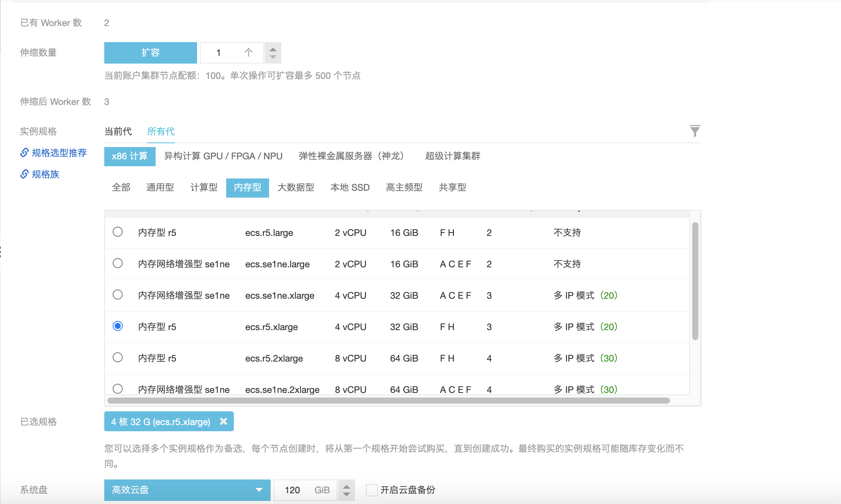Select the ecs.r5.large radio button

click(118, 232)
